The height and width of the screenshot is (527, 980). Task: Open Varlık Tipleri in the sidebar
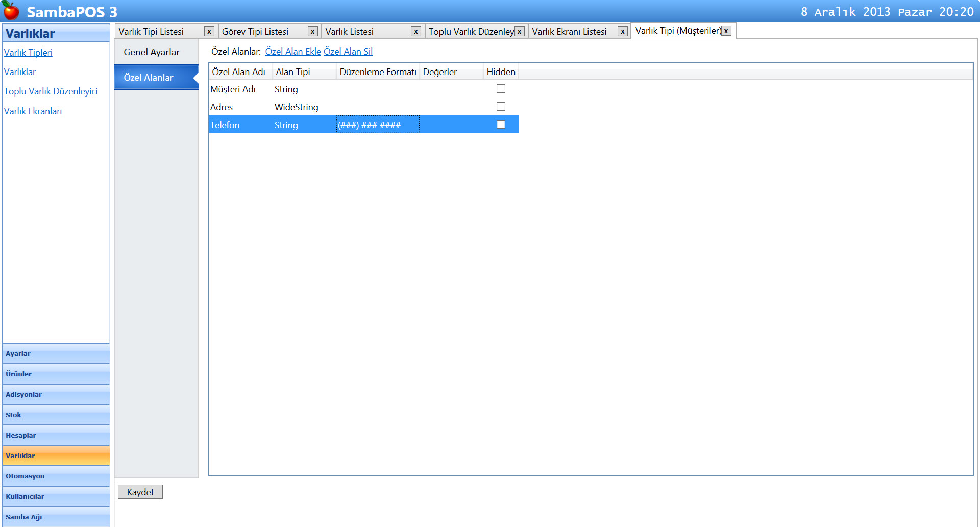click(x=28, y=53)
